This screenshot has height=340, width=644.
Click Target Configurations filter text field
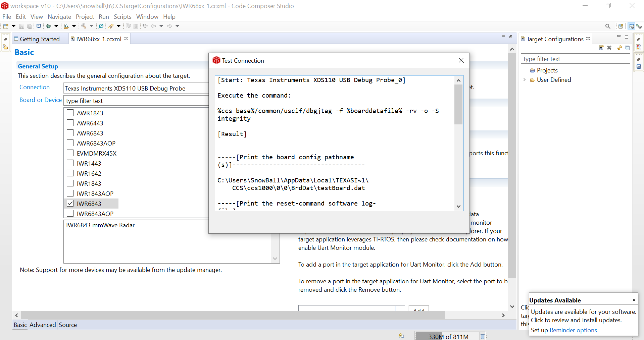coord(576,59)
